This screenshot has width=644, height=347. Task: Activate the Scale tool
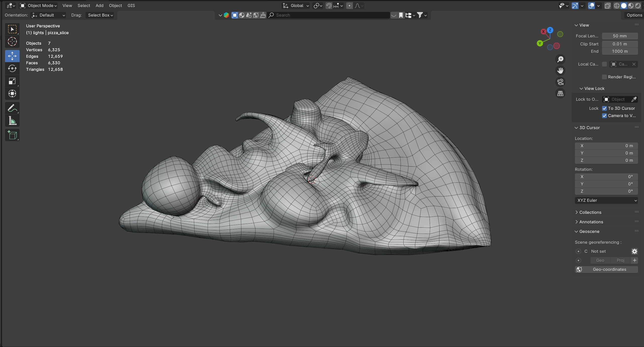(x=12, y=81)
